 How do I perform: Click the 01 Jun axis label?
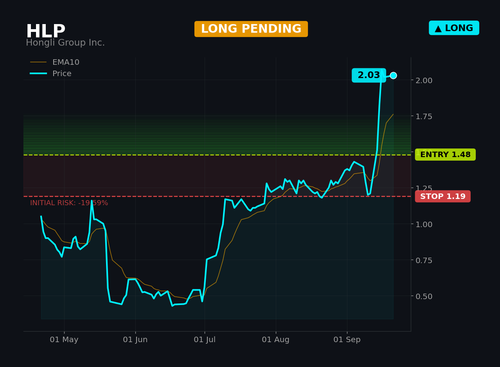[135, 340]
